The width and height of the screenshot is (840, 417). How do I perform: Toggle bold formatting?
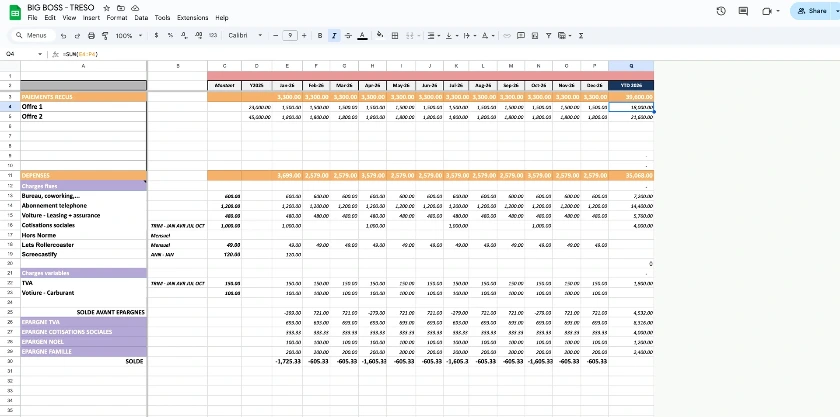pos(320,35)
